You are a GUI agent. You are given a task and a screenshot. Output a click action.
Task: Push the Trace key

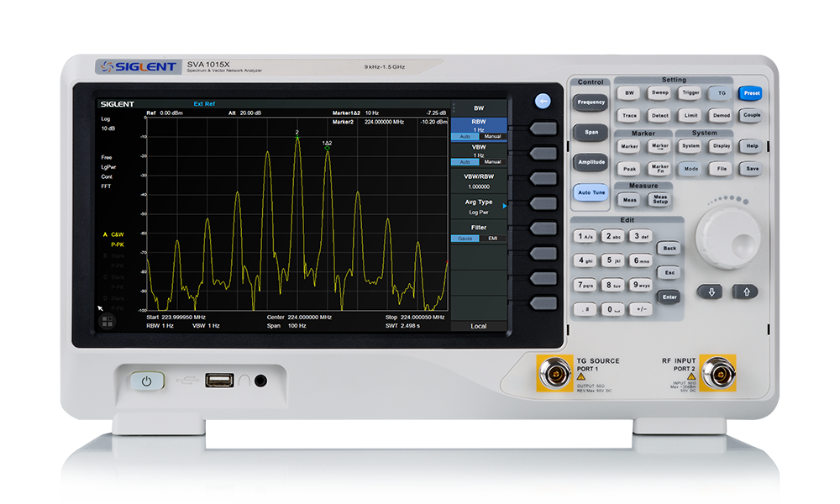click(x=629, y=115)
